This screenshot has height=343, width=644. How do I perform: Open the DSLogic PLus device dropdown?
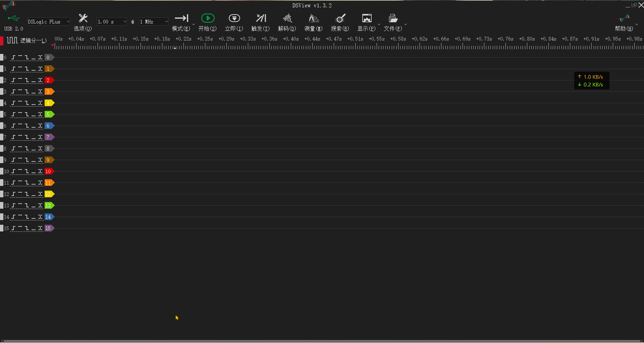coord(49,22)
